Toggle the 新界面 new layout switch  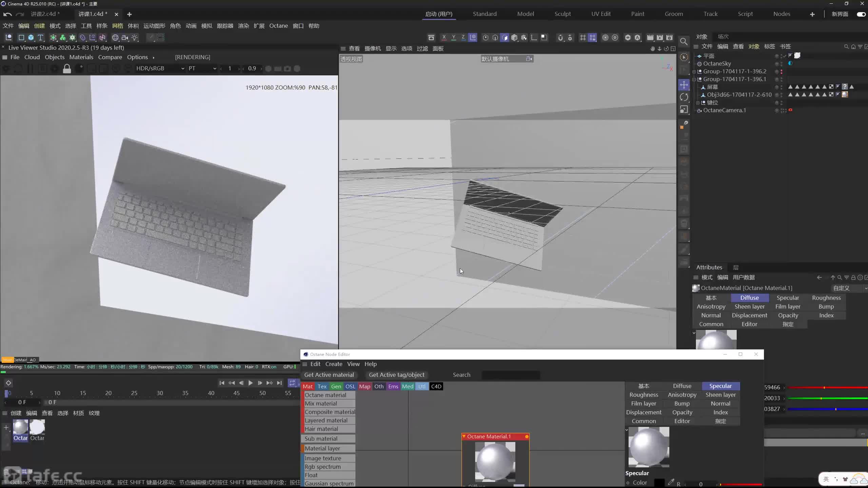pyautogui.click(x=861, y=14)
